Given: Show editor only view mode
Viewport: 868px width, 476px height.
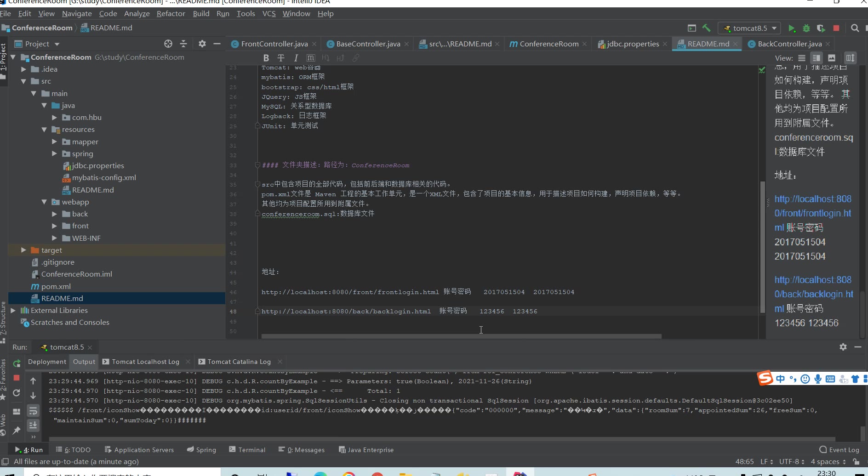Looking at the screenshot, I should (802, 58).
